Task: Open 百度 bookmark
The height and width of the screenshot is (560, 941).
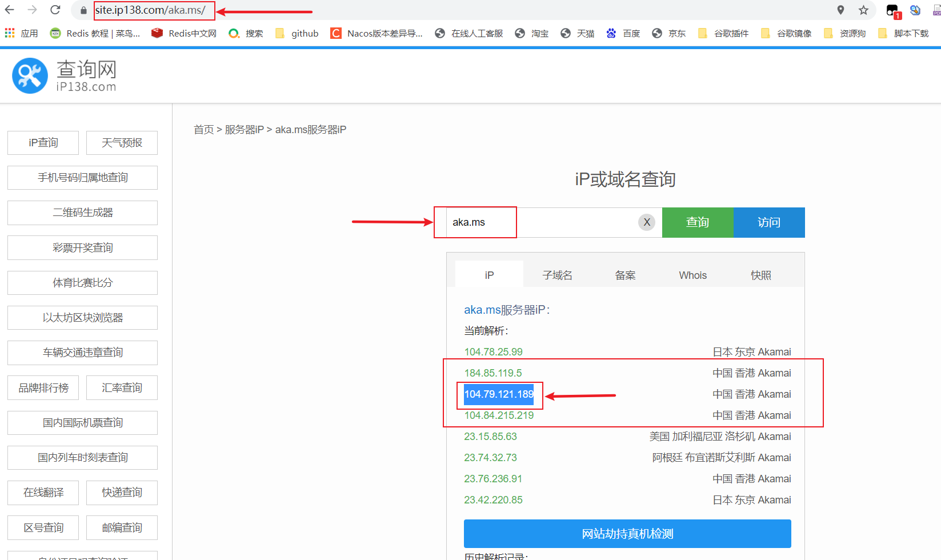Action: (x=623, y=33)
